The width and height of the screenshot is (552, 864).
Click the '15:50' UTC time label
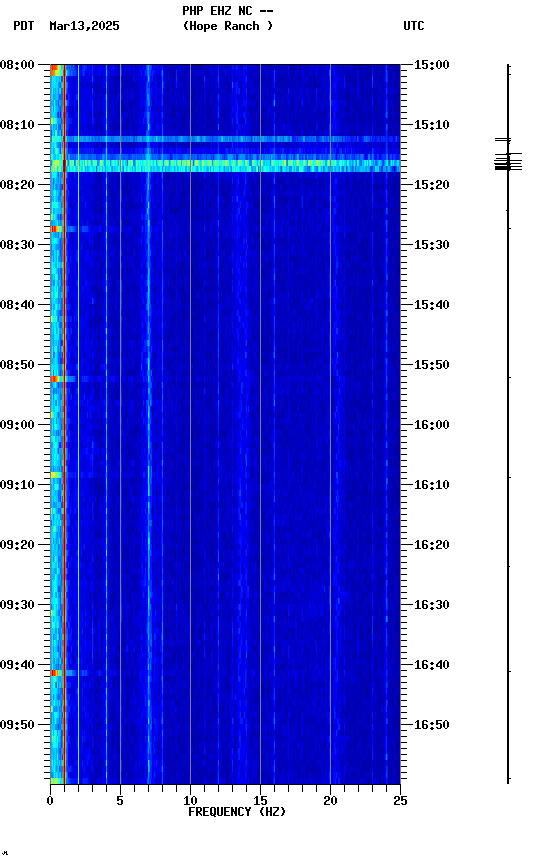coord(431,365)
